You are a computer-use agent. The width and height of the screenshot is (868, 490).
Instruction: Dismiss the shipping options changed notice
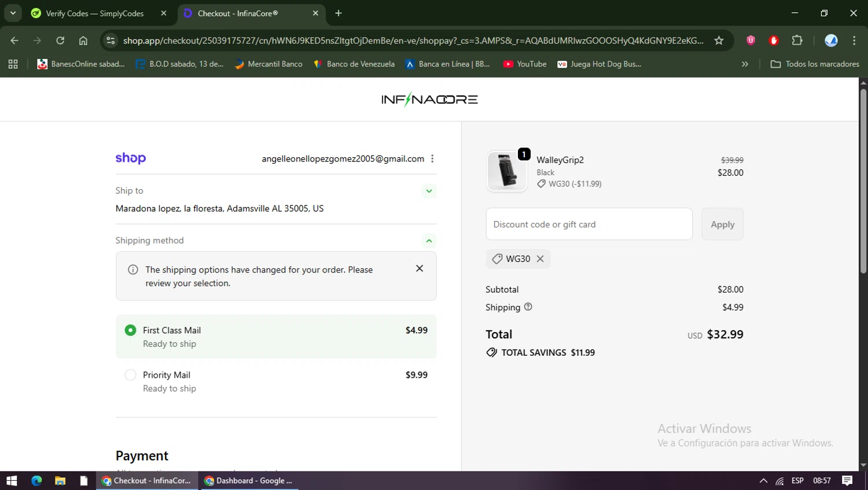420,268
